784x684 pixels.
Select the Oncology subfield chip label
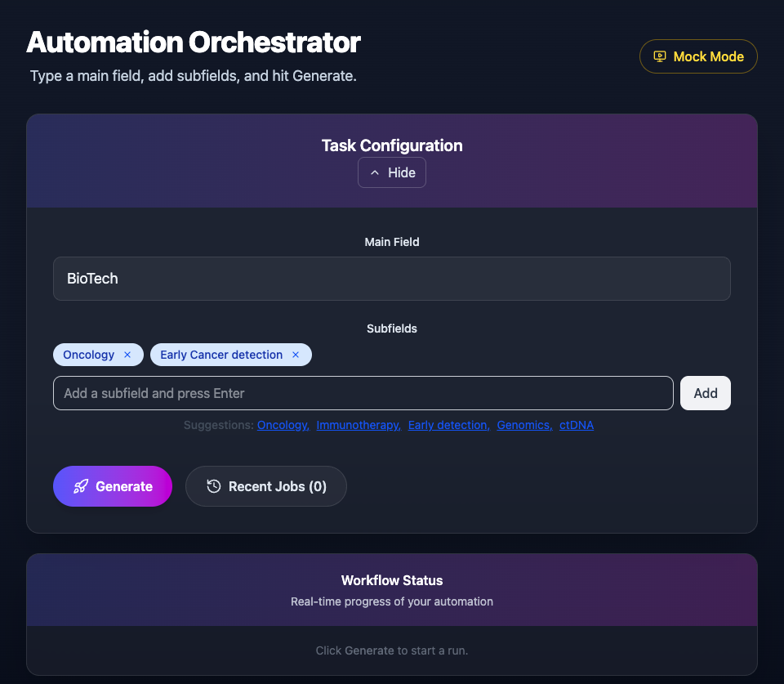88,355
